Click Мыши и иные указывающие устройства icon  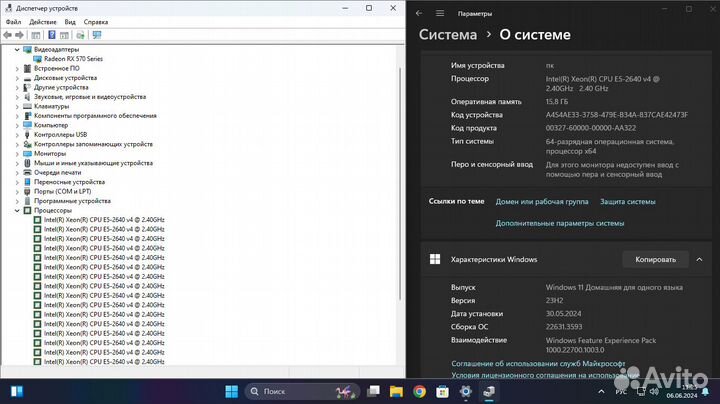point(28,163)
